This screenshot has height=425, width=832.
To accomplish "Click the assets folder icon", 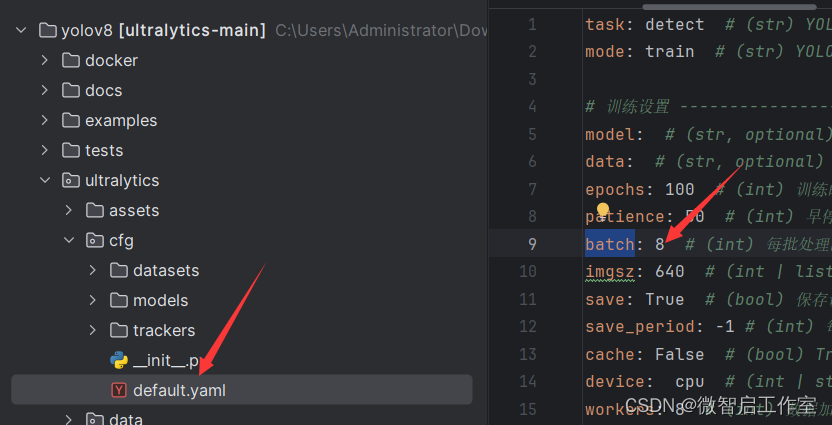I will (x=95, y=210).
